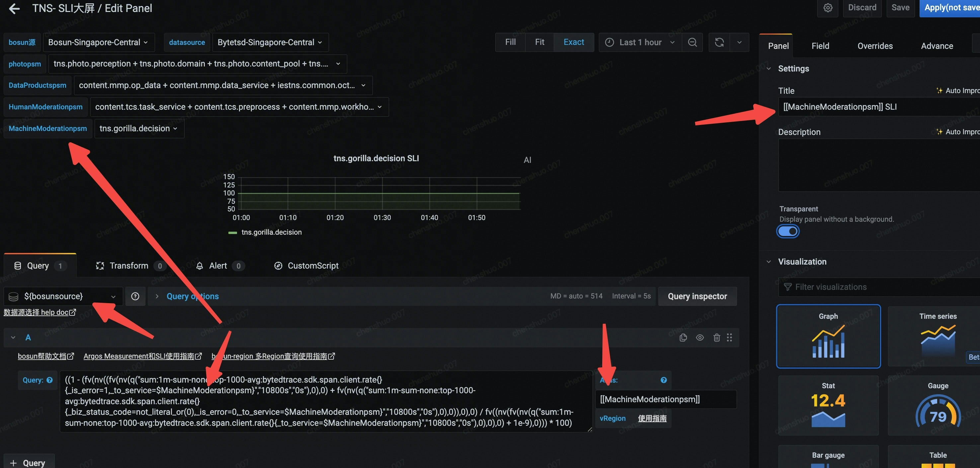Click the query A drag handle icon
980x468 pixels.
coord(729,337)
